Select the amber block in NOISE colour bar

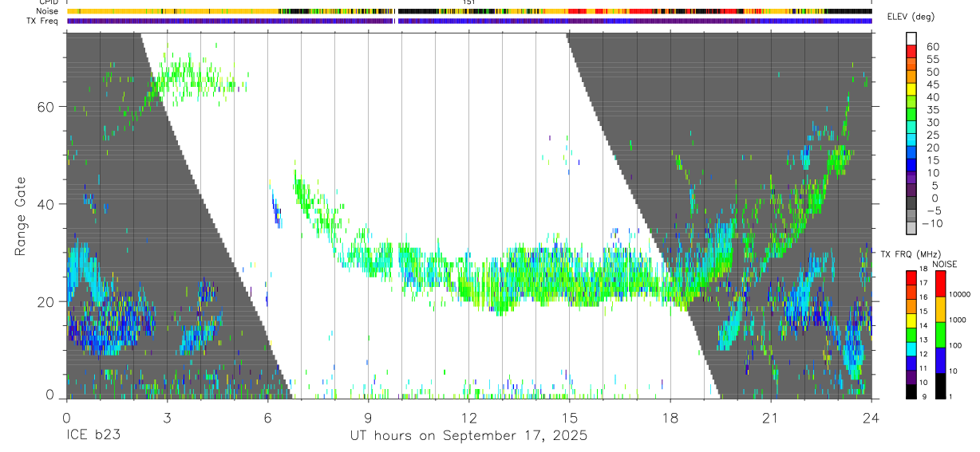click(941, 309)
